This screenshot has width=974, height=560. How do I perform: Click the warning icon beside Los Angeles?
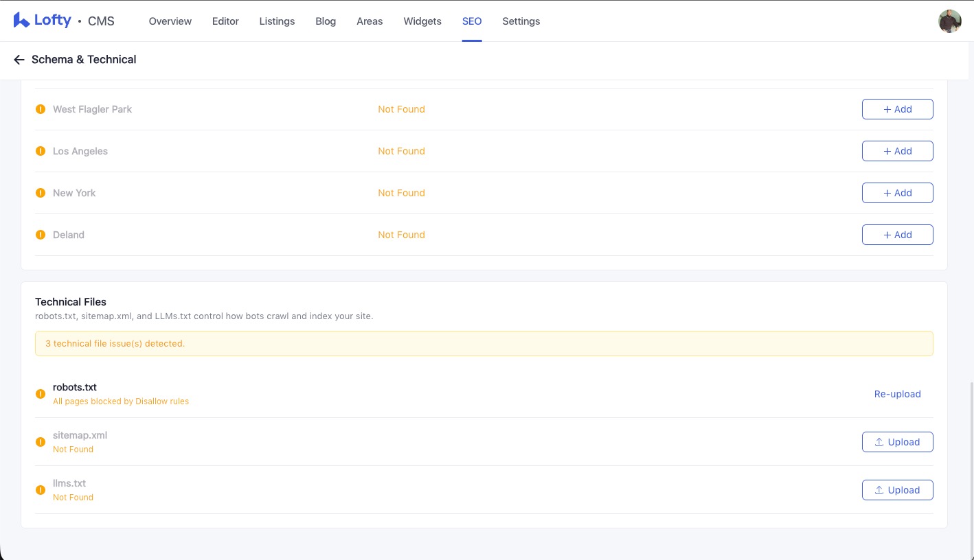41,151
